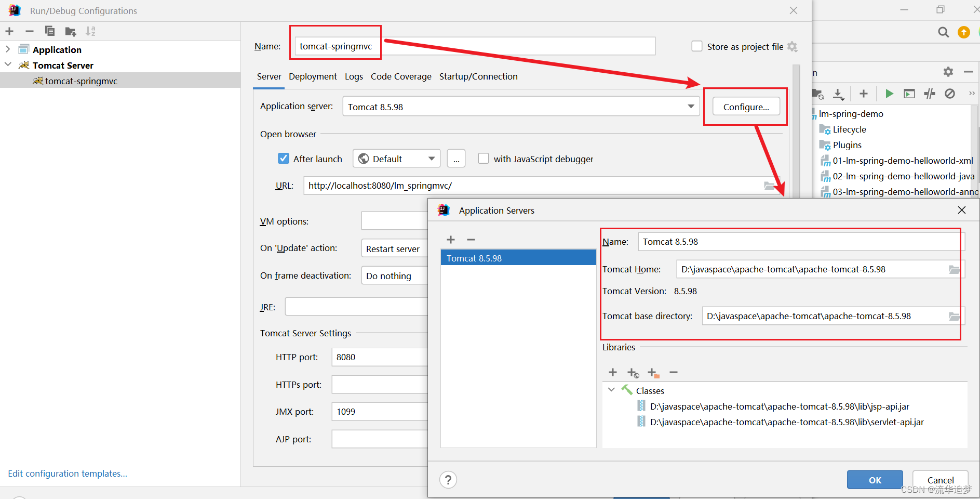Download sources icon in Maven toolbar
The image size is (980, 499).
click(x=838, y=94)
